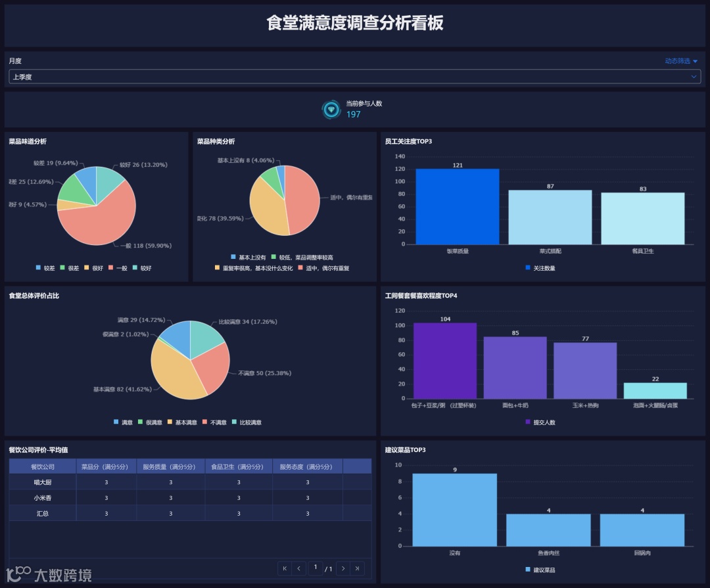Click 满意 29 slice in overall rating pie
Image resolution: width=710 pixels, height=588 pixels.
click(178, 337)
